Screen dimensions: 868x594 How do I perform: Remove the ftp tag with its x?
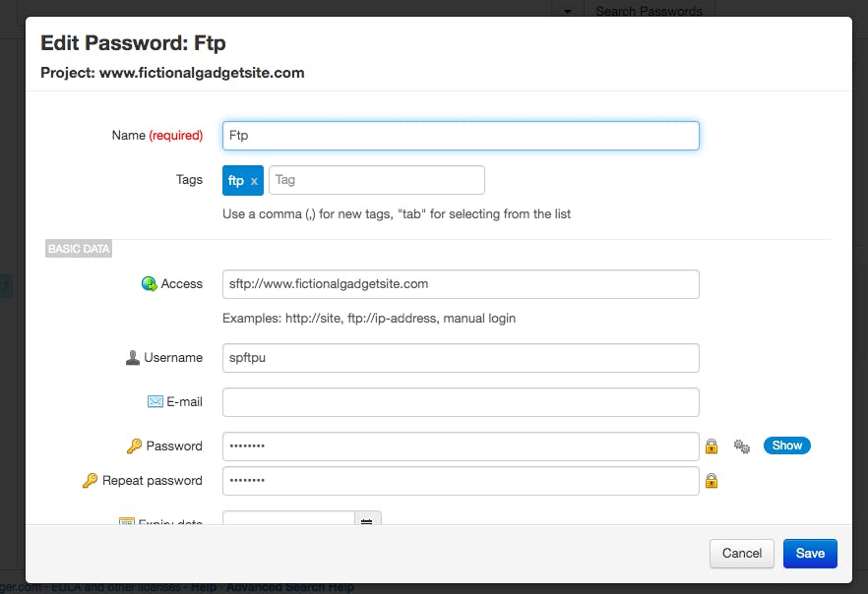click(x=254, y=181)
